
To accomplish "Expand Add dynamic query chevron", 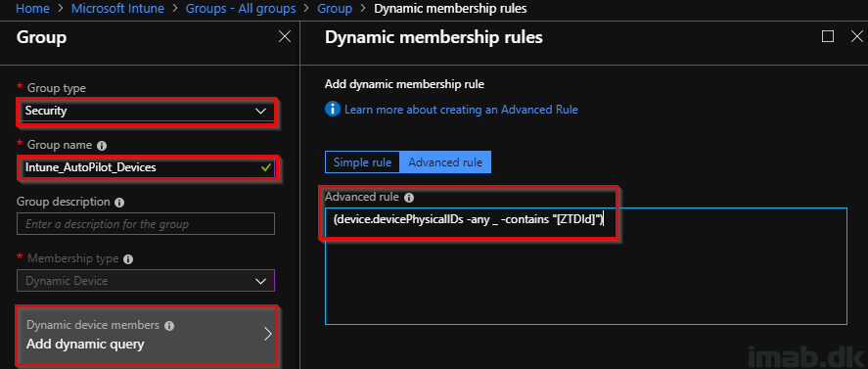I will [x=268, y=334].
